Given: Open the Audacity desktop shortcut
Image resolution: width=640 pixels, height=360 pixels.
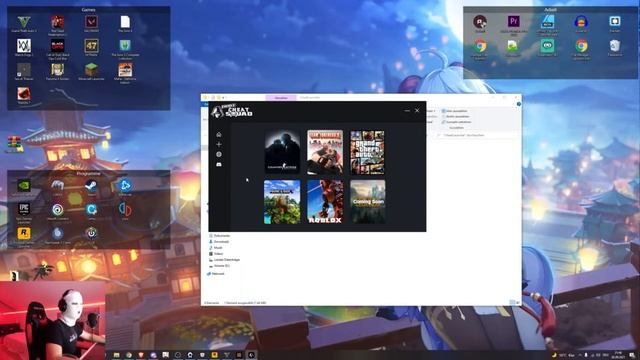Looking at the screenshot, I should click(x=581, y=24).
